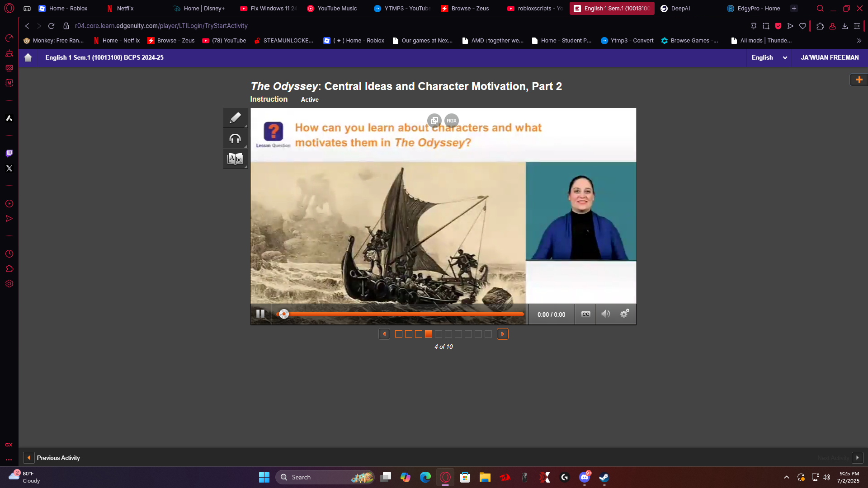Image resolution: width=868 pixels, height=488 pixels.
Task: Jump to frame 3 of the lesson
Action: (x=419, y=334)
